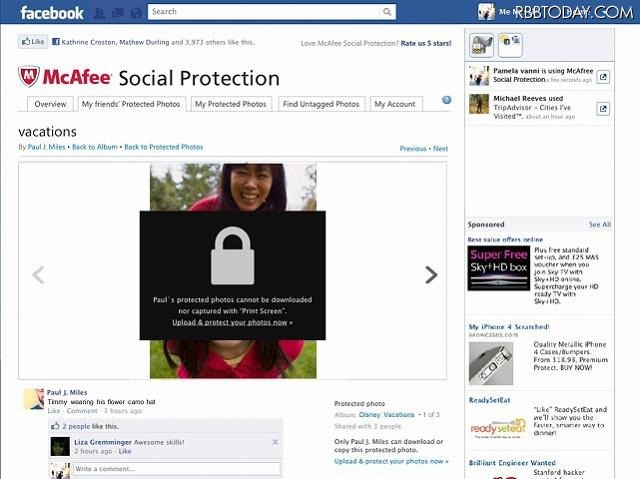Click Super Free Sky+HD box ad image

point(499,268)
